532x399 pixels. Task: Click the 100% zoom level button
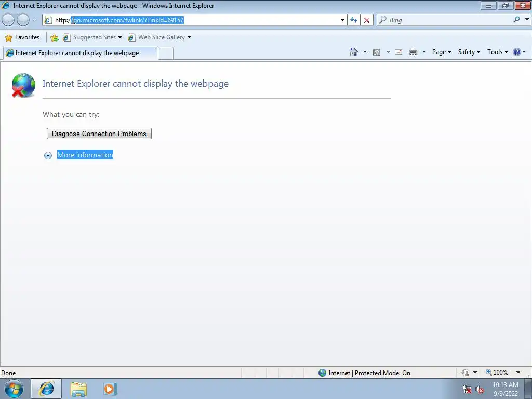[497, 373]
